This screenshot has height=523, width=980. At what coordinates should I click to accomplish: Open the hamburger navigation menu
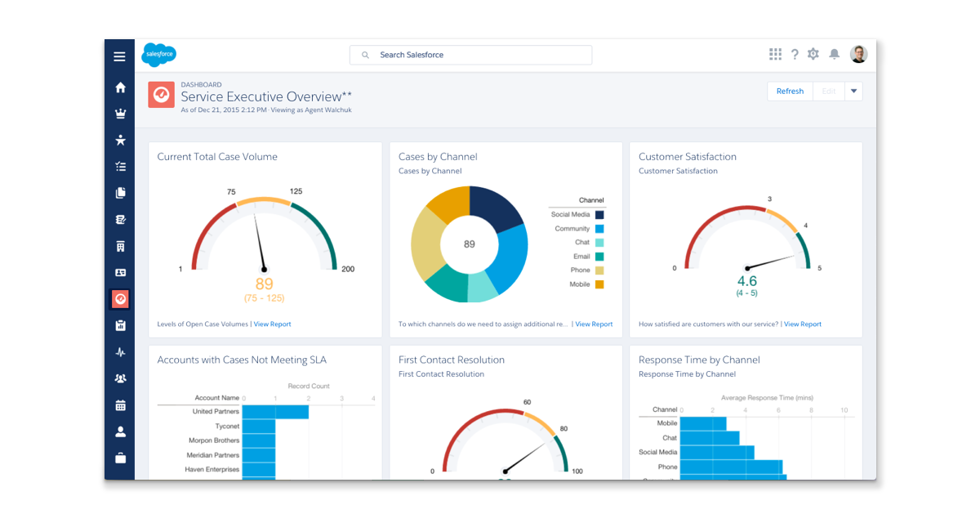click(x=120, y=56)
